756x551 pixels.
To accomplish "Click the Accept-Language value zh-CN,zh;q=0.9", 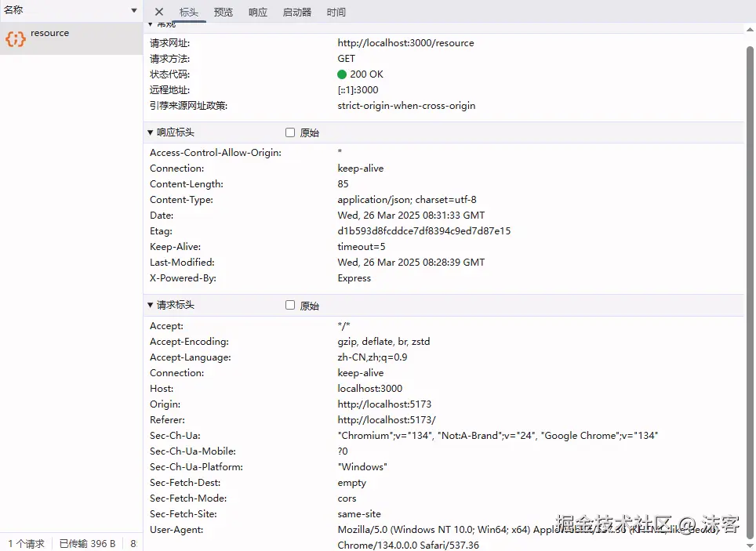I will click(373, 357).
